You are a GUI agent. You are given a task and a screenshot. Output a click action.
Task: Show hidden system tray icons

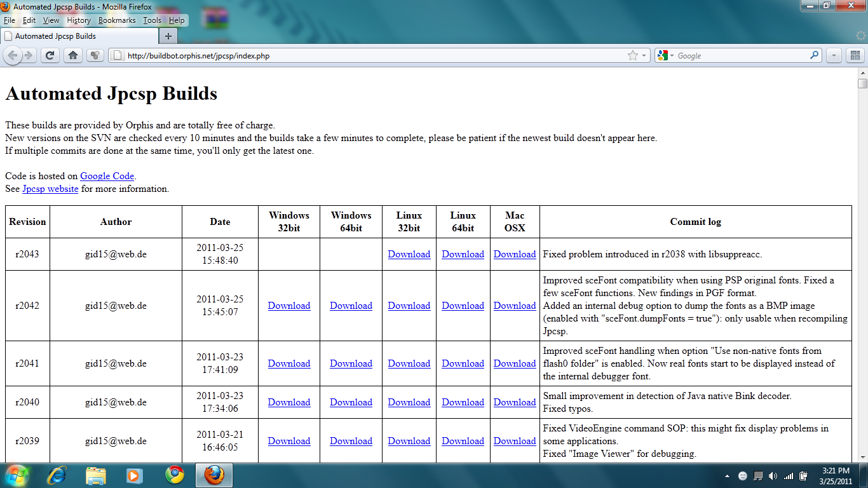pyautogui.click(x=727, y=476)
